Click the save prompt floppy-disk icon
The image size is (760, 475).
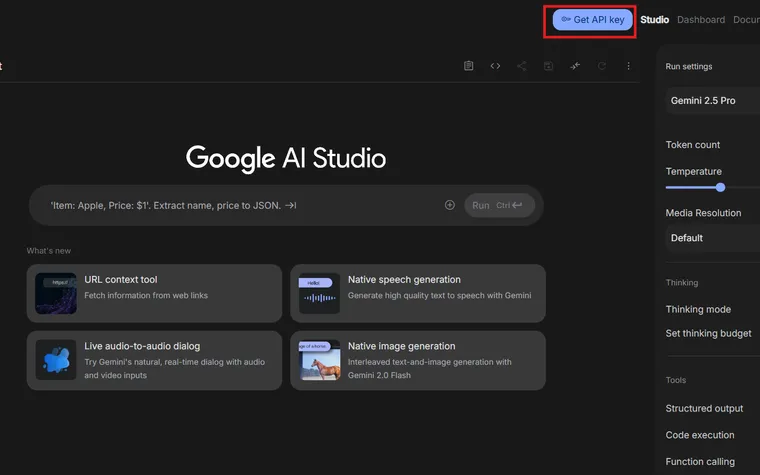[548, 66]
